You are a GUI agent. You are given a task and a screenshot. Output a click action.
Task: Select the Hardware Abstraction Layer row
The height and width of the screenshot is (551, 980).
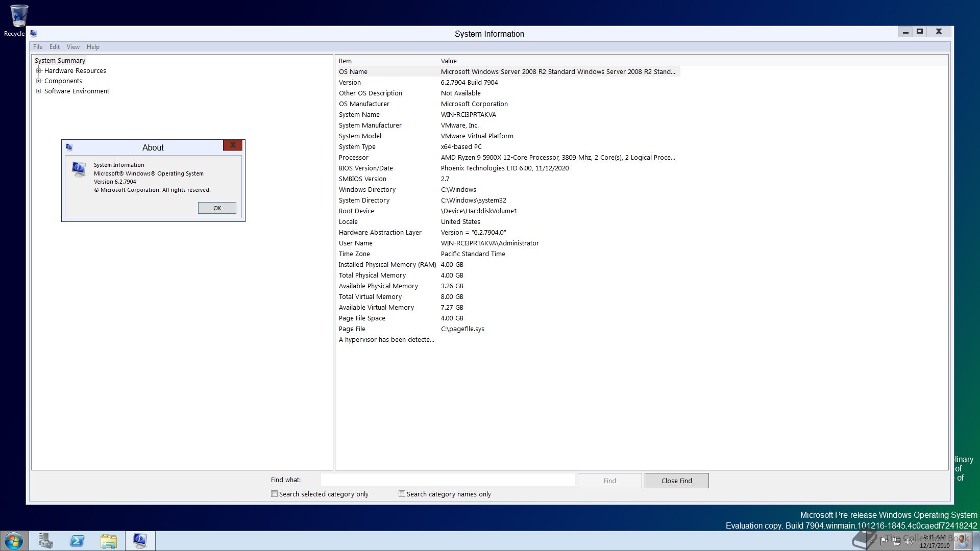click(508, 233)
